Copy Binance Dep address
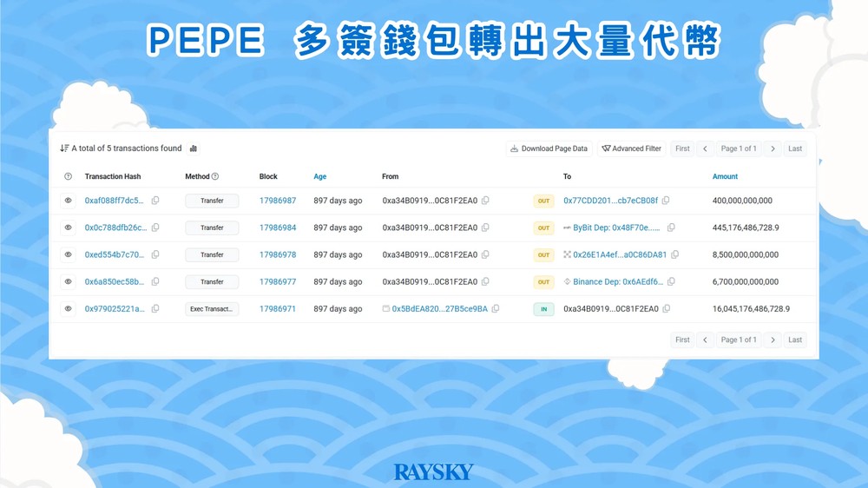 [x=672, y=281]
